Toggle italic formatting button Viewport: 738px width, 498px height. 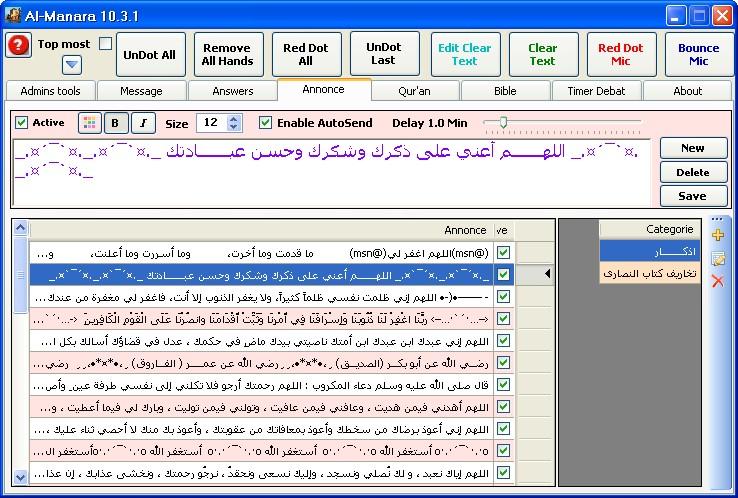coord(143,123)
